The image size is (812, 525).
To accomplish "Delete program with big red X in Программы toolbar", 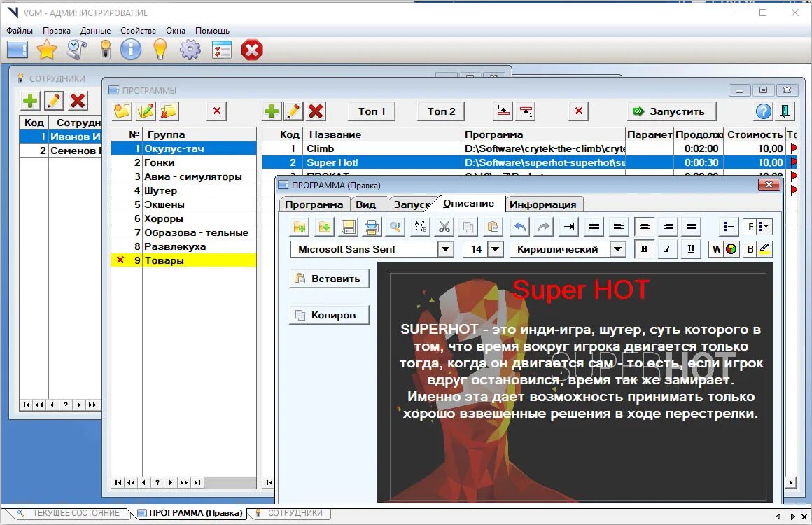I will click(316, 111).
